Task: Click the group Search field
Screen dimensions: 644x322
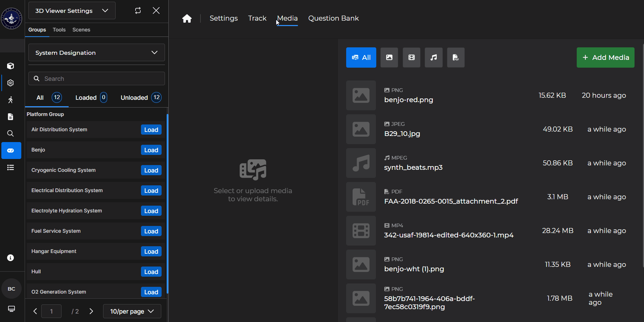Action: coord(97,78)
